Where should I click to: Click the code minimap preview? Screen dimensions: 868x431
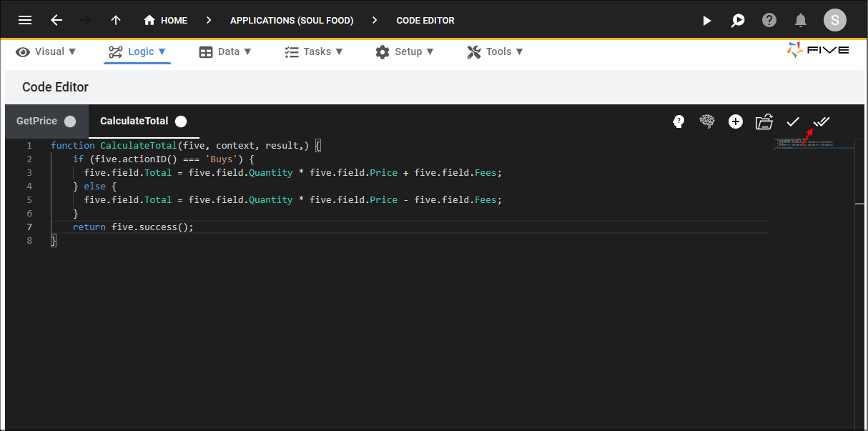click(814, 144)
